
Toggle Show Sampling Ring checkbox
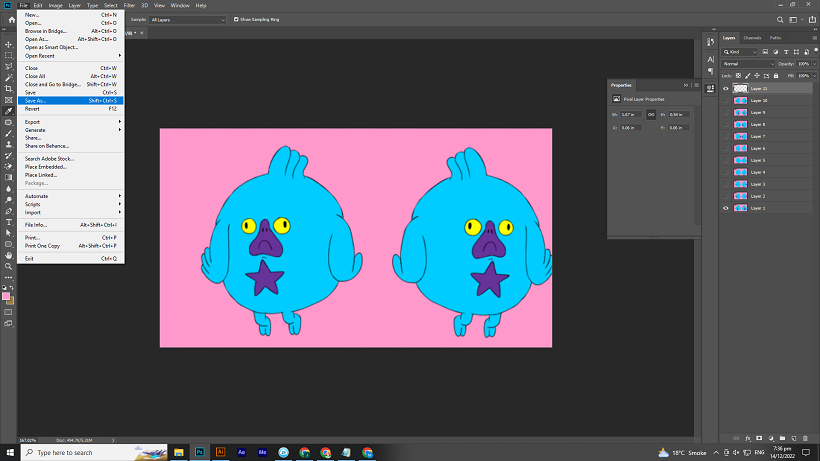pos(236,19)
